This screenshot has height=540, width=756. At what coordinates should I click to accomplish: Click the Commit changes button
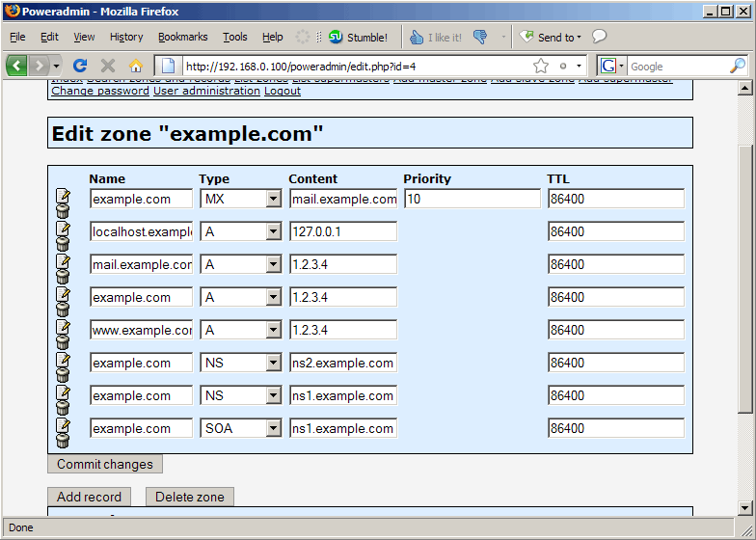[x=104, y=464]
